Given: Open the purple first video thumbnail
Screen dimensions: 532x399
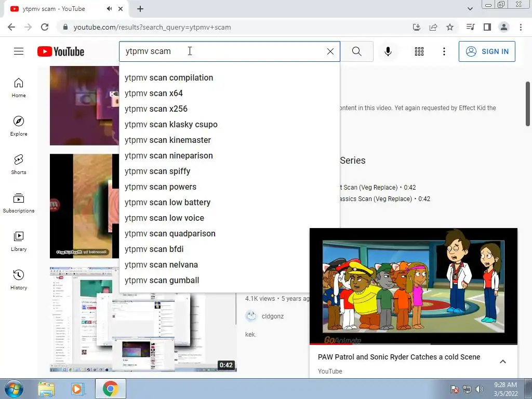Looking at the screenshot, I should point(84,105).
